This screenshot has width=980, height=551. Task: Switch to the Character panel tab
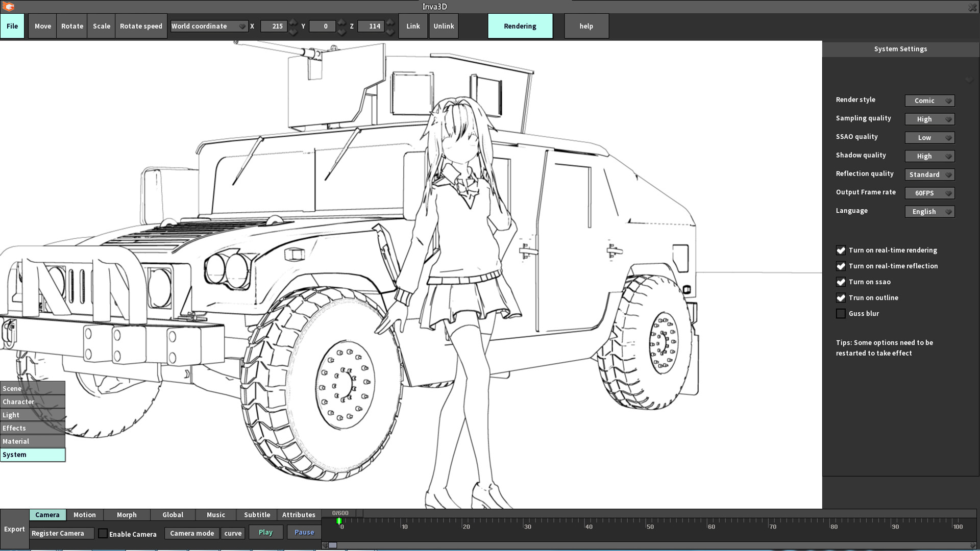33,402
